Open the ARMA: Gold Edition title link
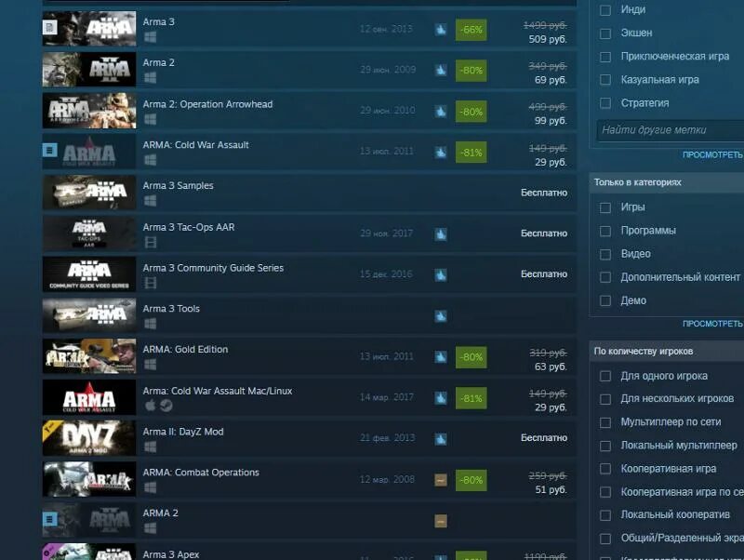This screenshot has height=560, width=744. pyautogui.click(x=185, y=349)
